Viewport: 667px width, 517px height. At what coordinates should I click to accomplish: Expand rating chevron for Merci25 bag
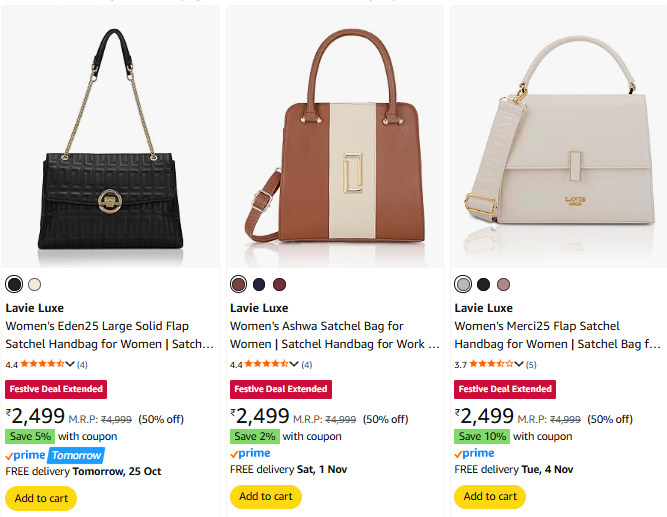pyautogui.click(x=519, y=364)
